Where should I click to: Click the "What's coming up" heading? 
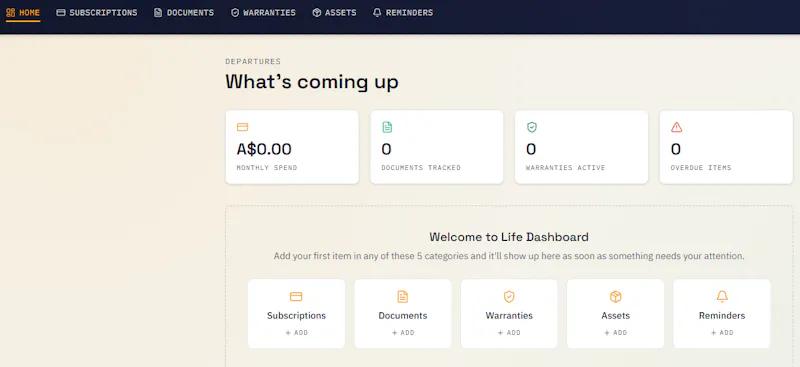click(312, 82)
